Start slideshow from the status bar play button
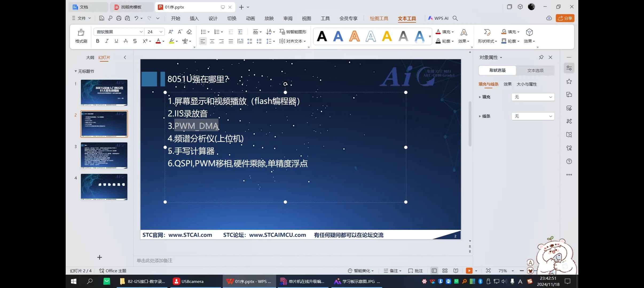This screenshot has width=644, height=288. [x=469, y=271]
